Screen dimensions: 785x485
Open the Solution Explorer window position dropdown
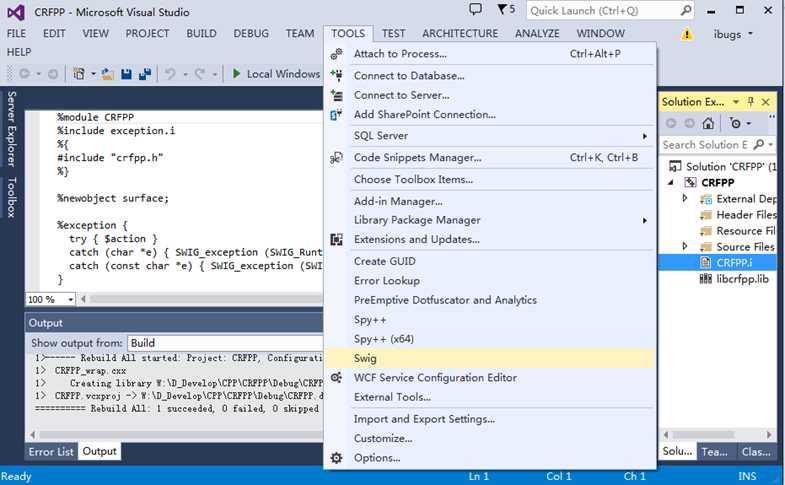click(735, 102)
